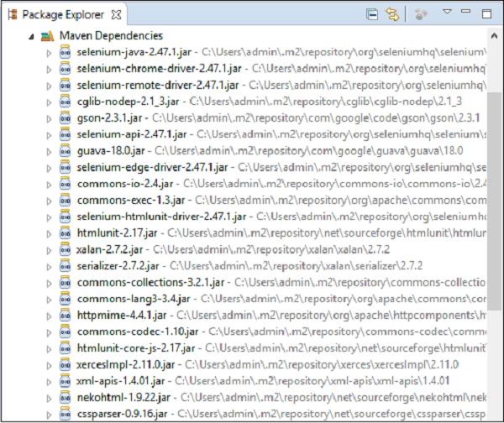Select xalan-2.7.2.jar entry text
Viewport: 504px width, 423px height.
click(109, 249)
